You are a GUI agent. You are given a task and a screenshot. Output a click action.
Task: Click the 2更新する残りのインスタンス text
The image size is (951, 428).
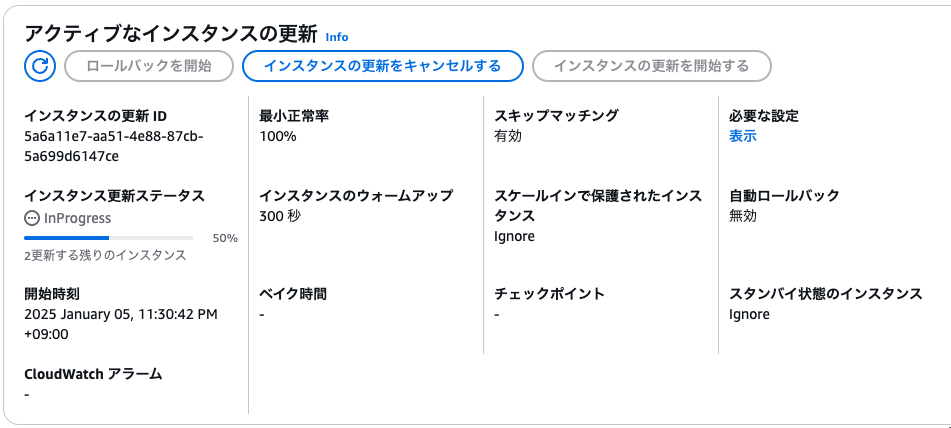point(105,255)
